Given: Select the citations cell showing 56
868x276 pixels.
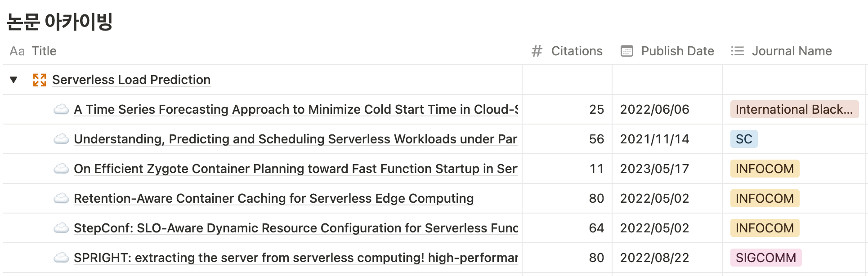Looking at the screenshot, I should click(567, 139).
